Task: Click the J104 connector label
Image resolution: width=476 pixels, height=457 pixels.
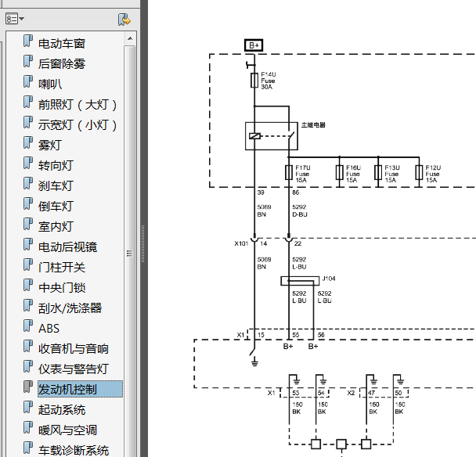Action: tap(329, 279)
